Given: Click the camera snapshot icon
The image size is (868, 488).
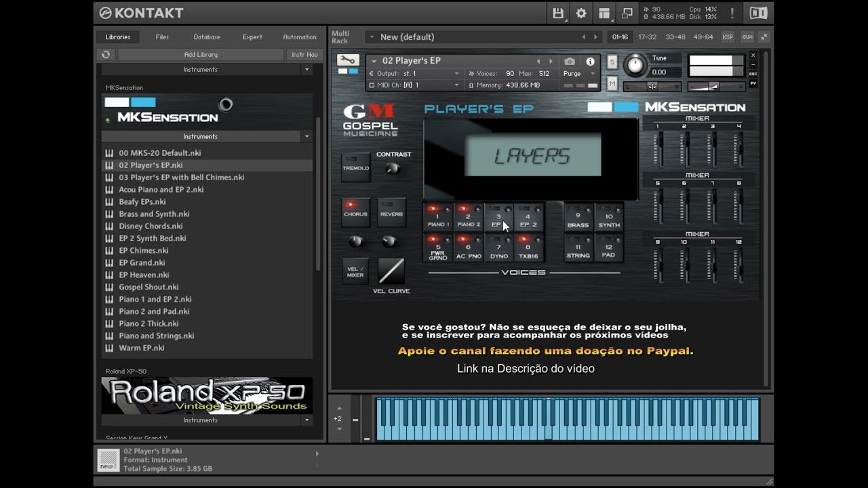Looking at the screenshot, I should click(570, 61).
